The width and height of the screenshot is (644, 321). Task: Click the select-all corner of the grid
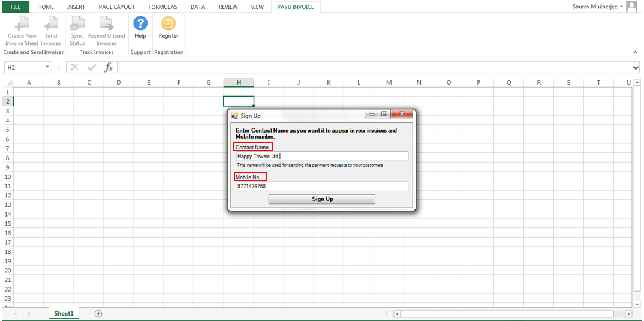pyautogui.click(x=7, y=83)
